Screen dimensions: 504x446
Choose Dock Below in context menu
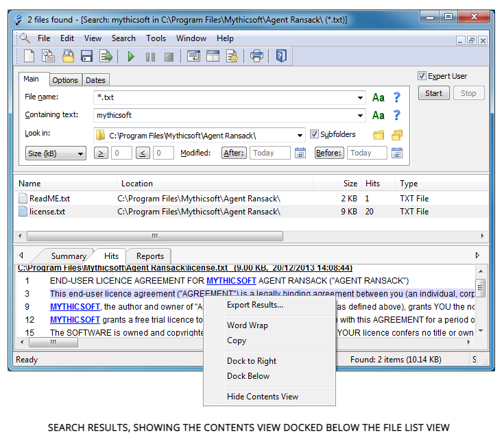[269, 376]
